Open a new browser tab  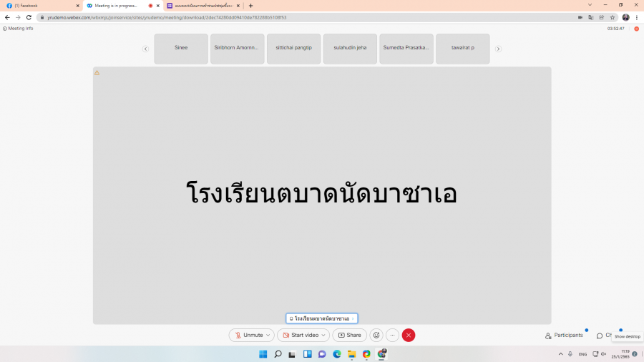250,5
